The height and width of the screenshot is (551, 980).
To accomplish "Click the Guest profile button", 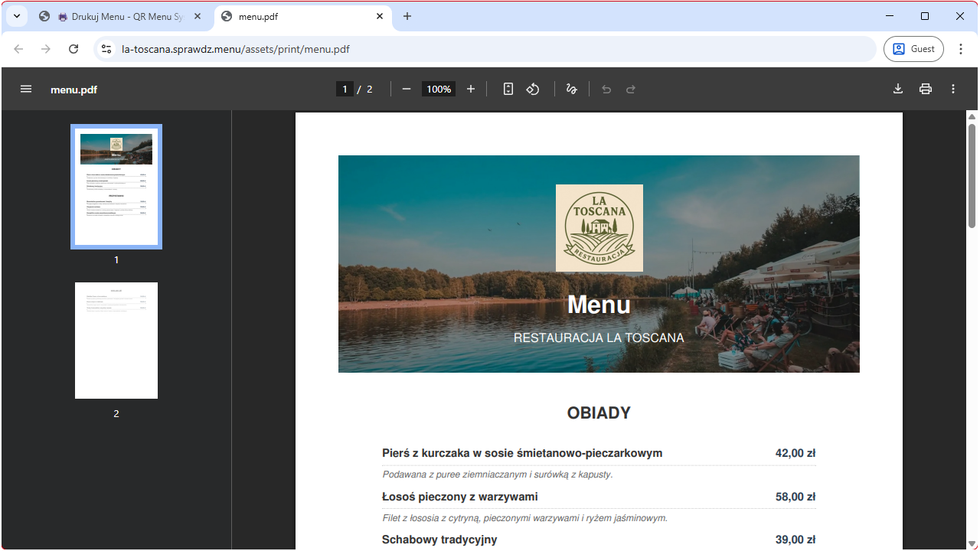I will [913, 48].
